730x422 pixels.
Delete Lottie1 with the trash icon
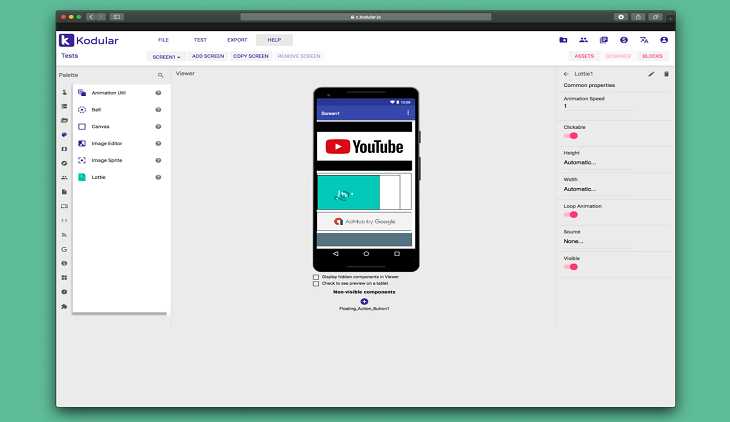pyautogui.click(x=666, y=74)
